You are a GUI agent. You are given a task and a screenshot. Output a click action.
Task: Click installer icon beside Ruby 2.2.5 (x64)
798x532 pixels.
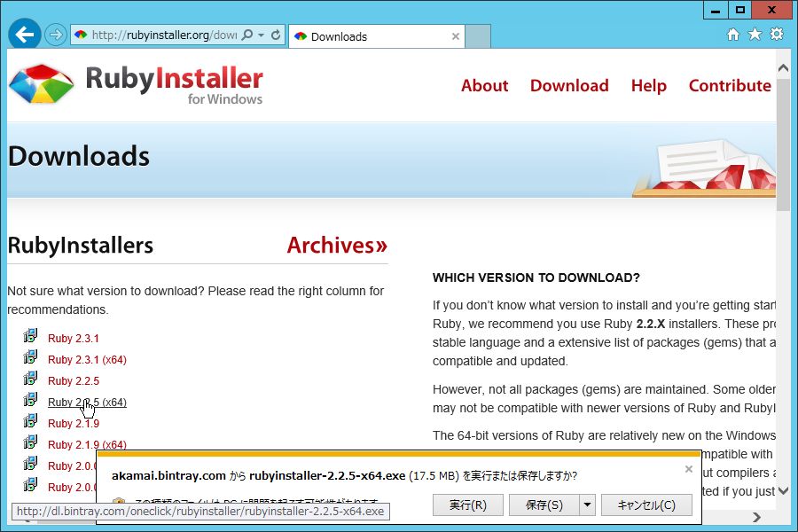[30, 400]
